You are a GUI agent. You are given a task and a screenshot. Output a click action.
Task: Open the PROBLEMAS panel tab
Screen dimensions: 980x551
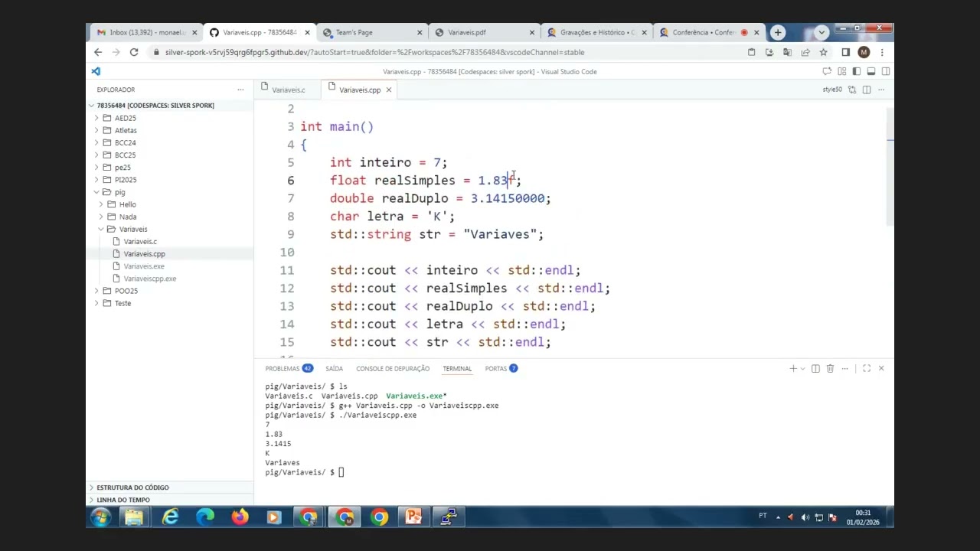click(x=289, y=368)
